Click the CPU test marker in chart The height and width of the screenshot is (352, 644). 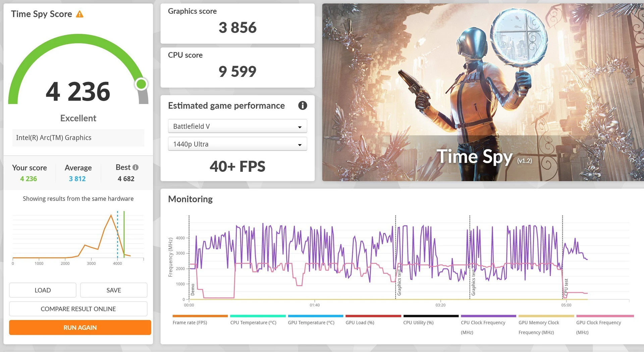point(566,287)
